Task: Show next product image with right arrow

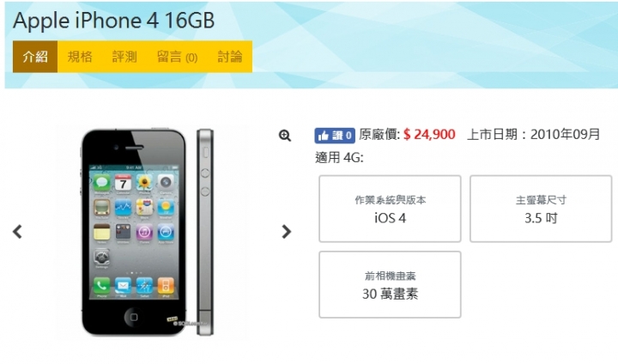Action: click(287, 232)
